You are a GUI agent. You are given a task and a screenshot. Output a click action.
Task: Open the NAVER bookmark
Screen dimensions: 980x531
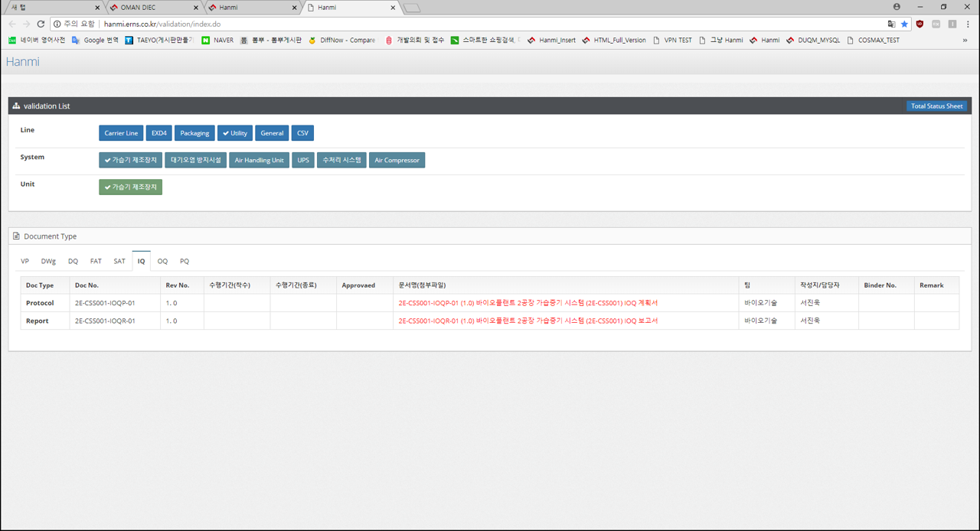click(217, 40)
